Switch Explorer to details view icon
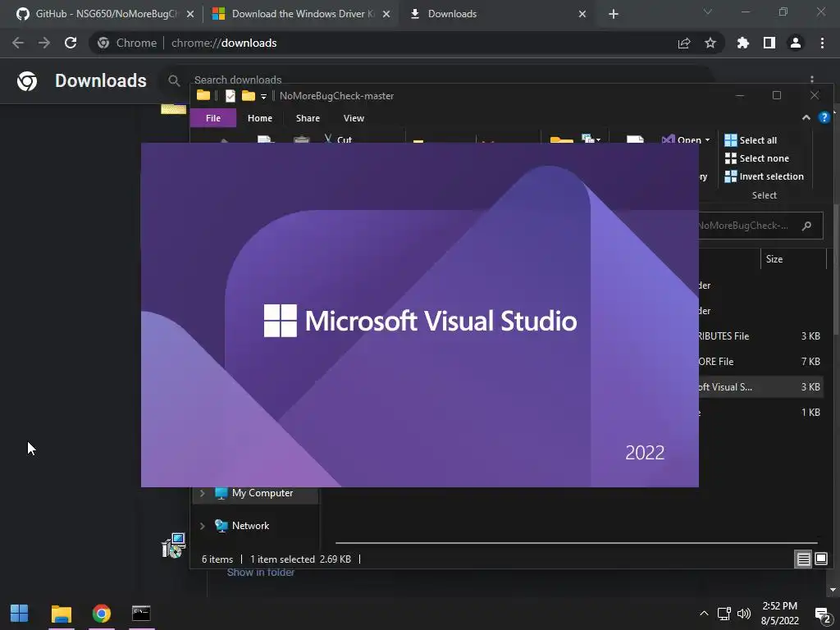 pyautogui.click(x=804, y=559)
